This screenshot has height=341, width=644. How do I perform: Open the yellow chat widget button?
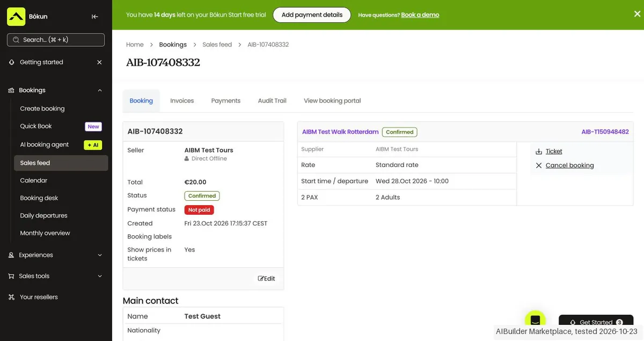(x=535, y=320)
